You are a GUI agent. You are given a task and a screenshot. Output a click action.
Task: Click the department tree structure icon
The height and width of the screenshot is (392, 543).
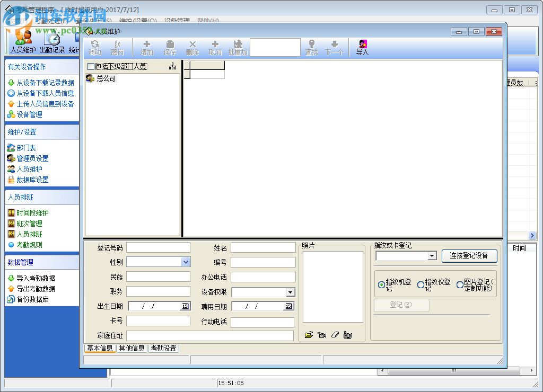click(x=172, y=66)
